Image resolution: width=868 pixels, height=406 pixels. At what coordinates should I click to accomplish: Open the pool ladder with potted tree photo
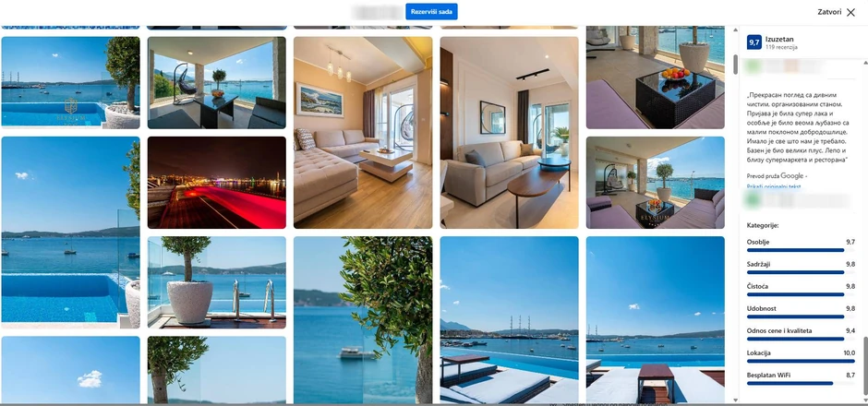(216, 282)
